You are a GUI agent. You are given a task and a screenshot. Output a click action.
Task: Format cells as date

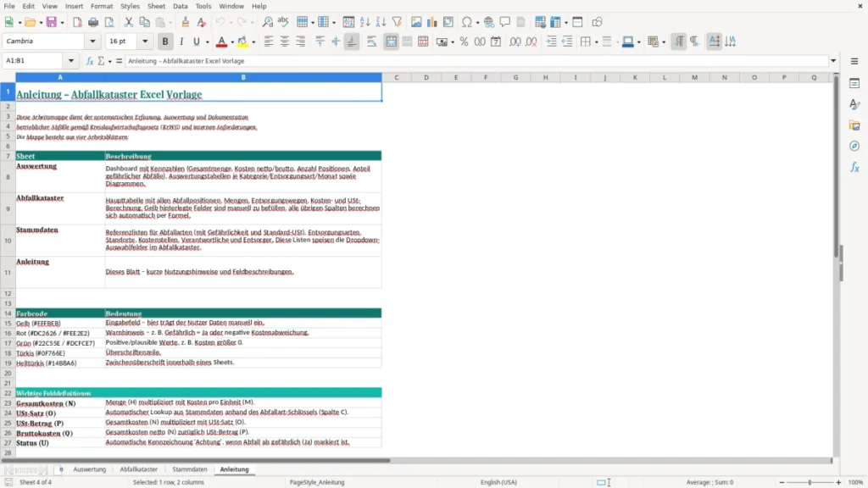pyautogui.click(x=496, y=42)
